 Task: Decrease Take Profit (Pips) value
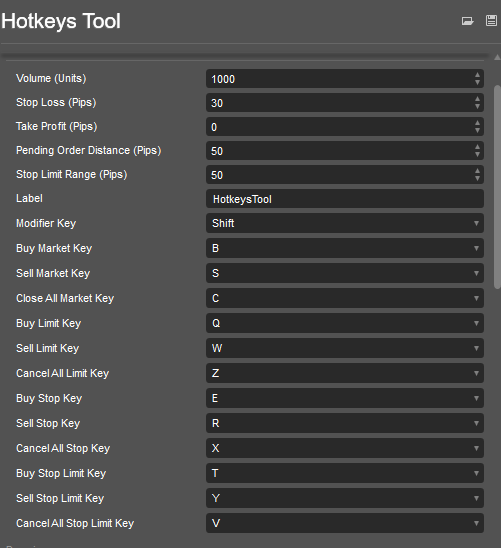[477, 130]
